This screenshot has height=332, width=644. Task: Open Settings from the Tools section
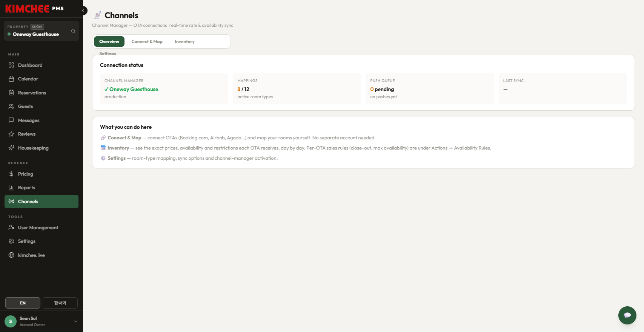tap(41, 241)
